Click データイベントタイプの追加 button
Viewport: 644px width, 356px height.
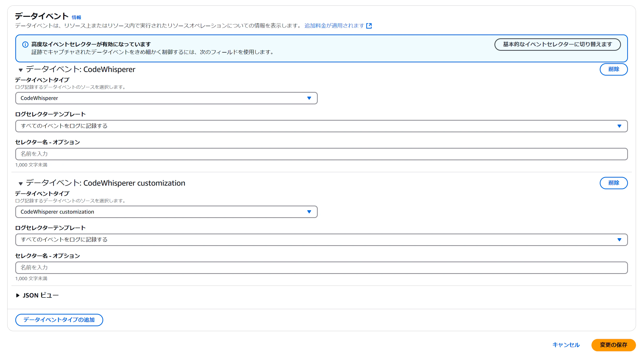[59, 320]
